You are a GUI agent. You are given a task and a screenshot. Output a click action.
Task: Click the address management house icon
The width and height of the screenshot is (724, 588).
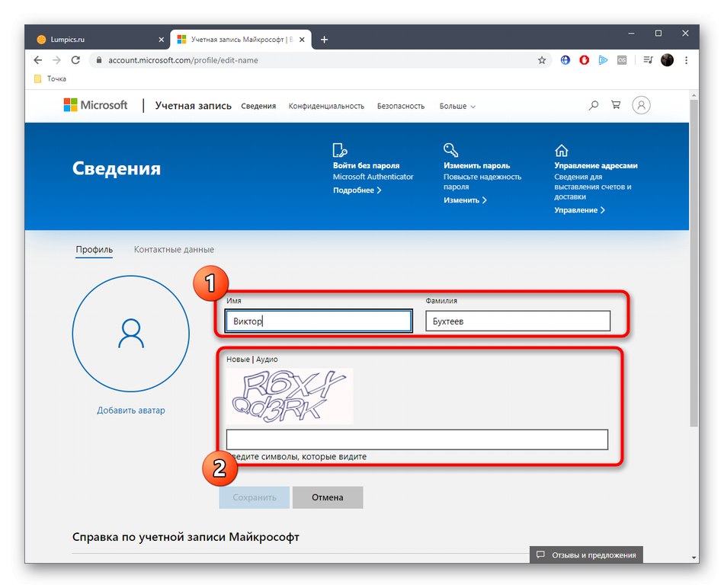(562, 150)
